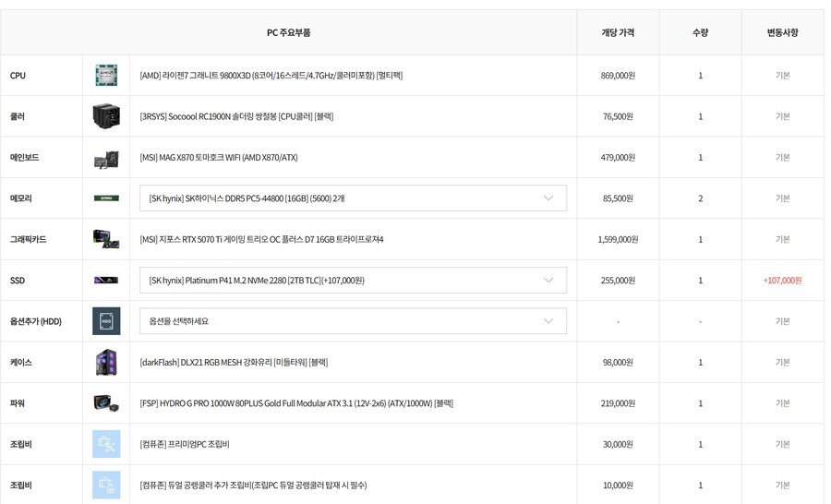Click the dual air cooler assembly icon

pos(106,485)
